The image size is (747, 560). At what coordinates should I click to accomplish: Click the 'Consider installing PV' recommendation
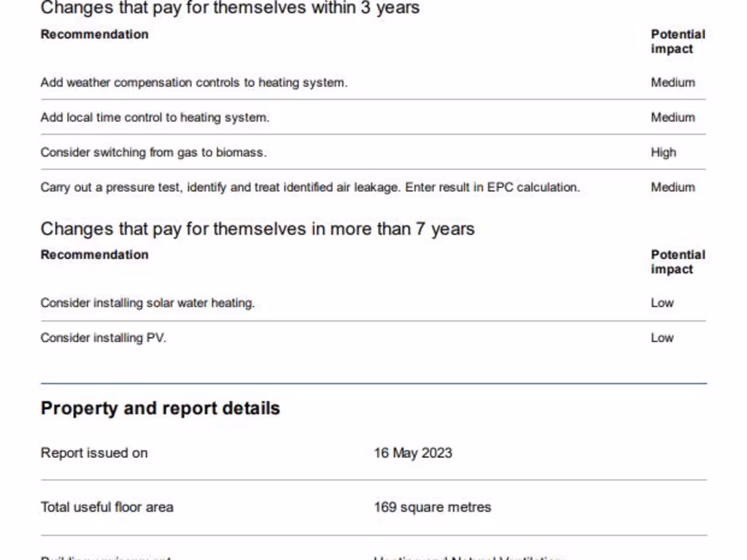[x=103, y=338]
